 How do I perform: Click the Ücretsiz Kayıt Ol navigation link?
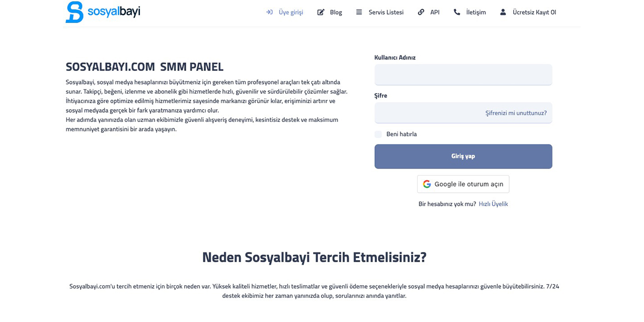click(x=533, y=12)
